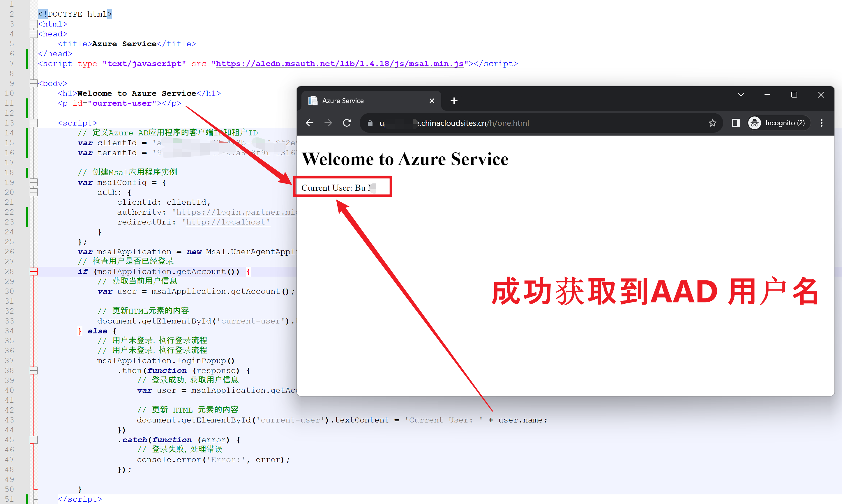The height and width of the screenshot is (504, 842).
Task: Open Chrome's three-dot menu
Action: [821, 123]
